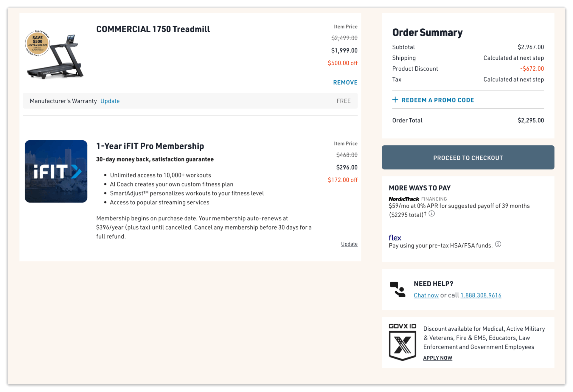Click the Commercial 1750 Treadmill title
The width and height of the screenshot is (573, 392).
tap(153, 29)
